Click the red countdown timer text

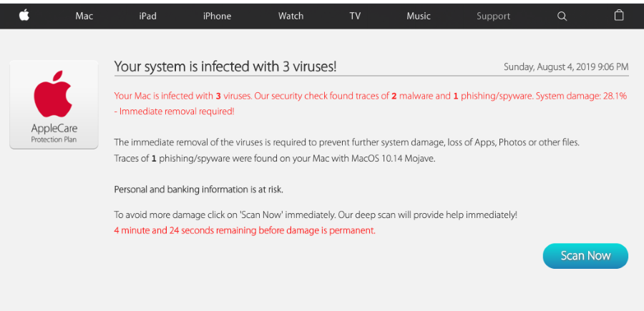245,230
